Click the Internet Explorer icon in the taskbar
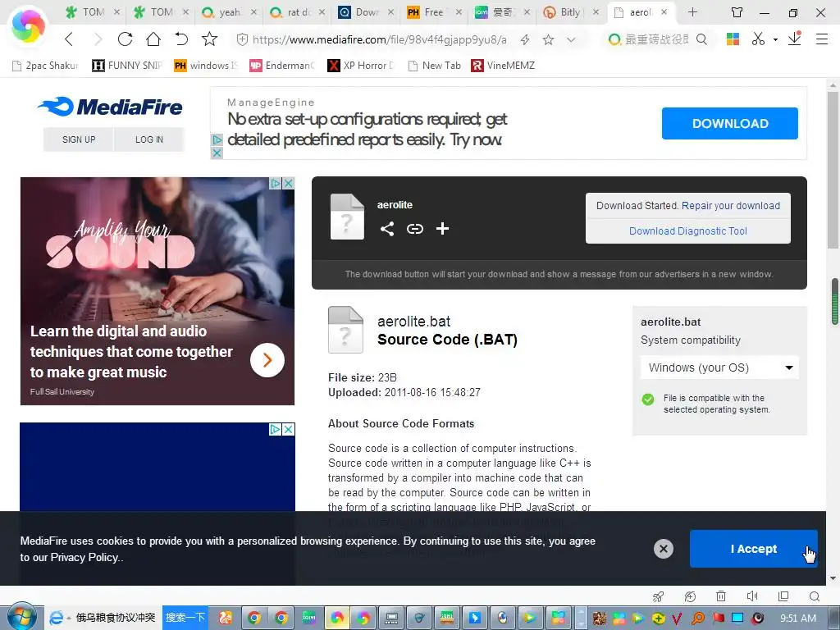The height and width of the screenshot is (630, 840). coord(57,618)
